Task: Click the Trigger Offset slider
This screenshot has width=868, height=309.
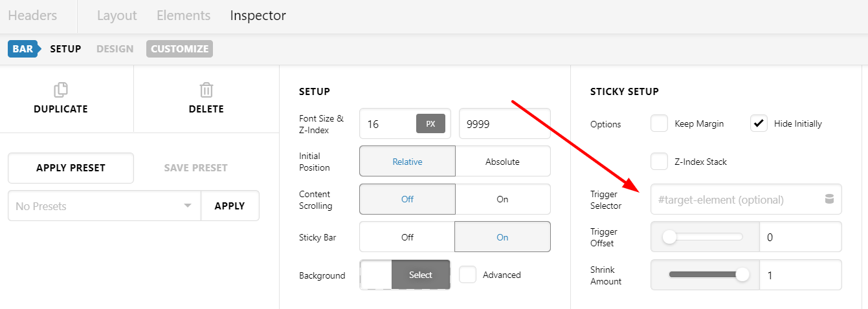Action: [705, 237]
